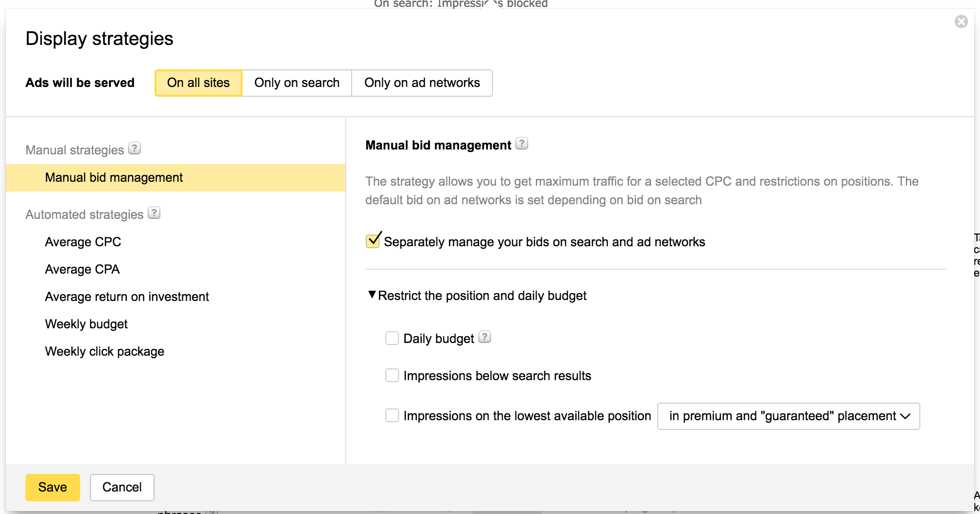980x514 pixels.
Task: Uncheck Separately manage your bids checkbox
Action: (373, 241)
